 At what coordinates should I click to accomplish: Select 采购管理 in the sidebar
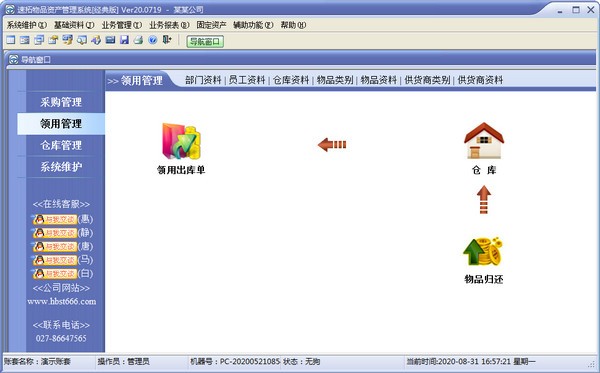tap(61, 102)
